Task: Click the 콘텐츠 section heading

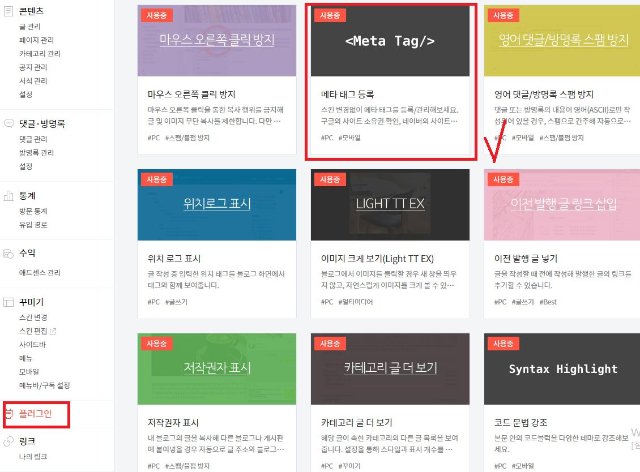Action: coord(31,11)
